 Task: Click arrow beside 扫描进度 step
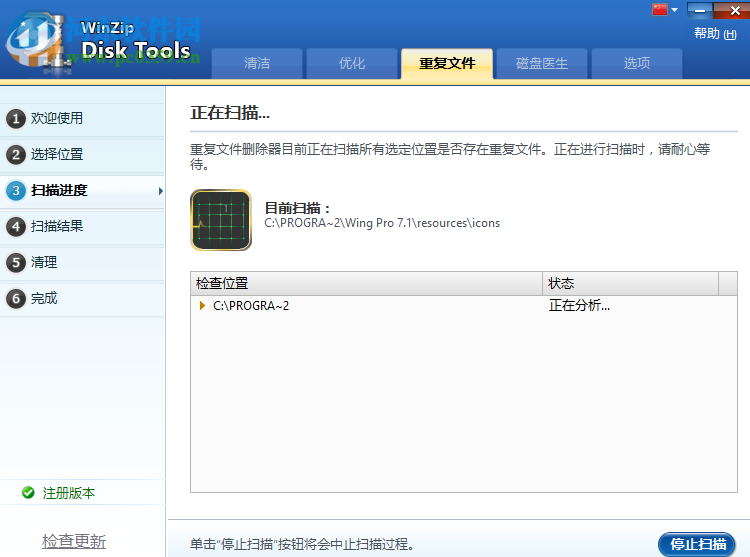pos(161,191)
